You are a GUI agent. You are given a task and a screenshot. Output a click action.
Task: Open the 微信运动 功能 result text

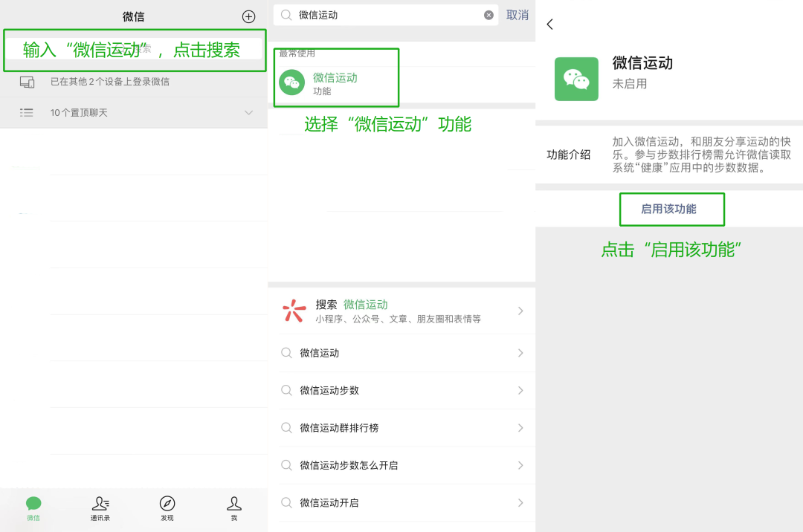pos(335,83)
